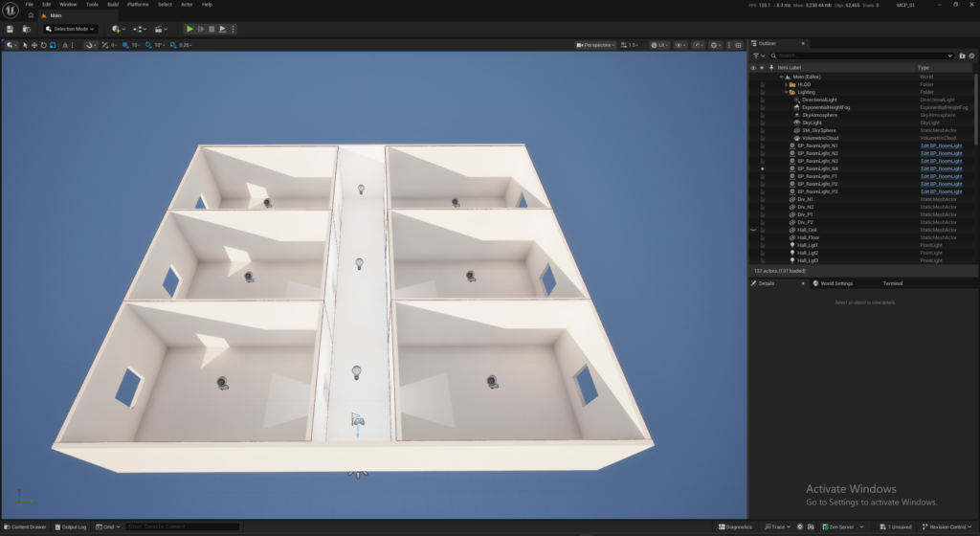Toggle location grid snapping
Screen dimensions: 980x536
click(x=125, y=45)
